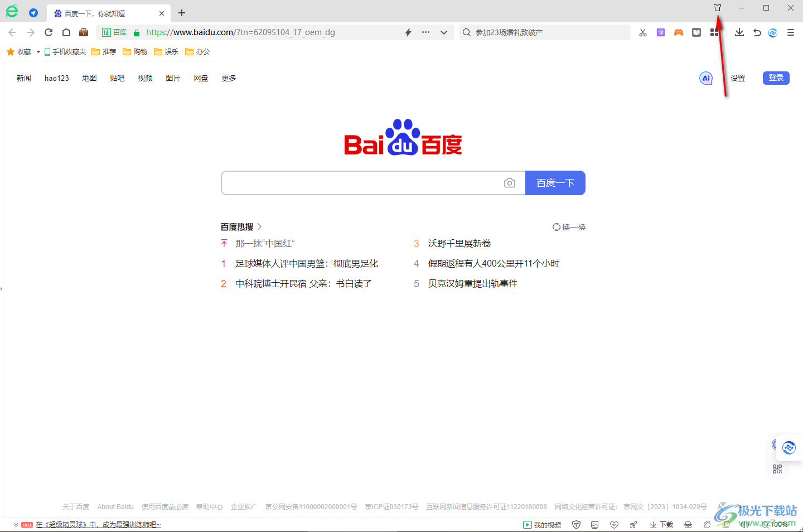Open 下载 in status bar

point(661,525)
